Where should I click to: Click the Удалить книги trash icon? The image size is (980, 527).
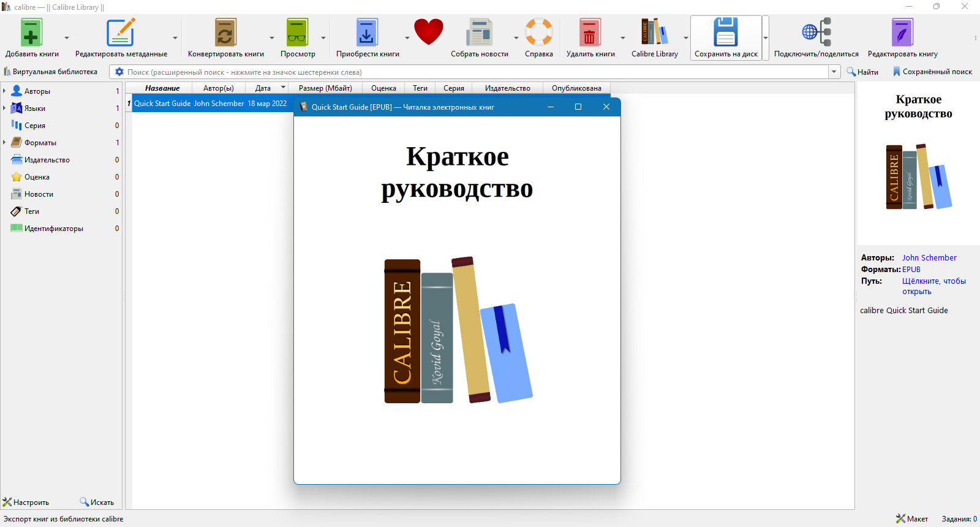[590, 32]
